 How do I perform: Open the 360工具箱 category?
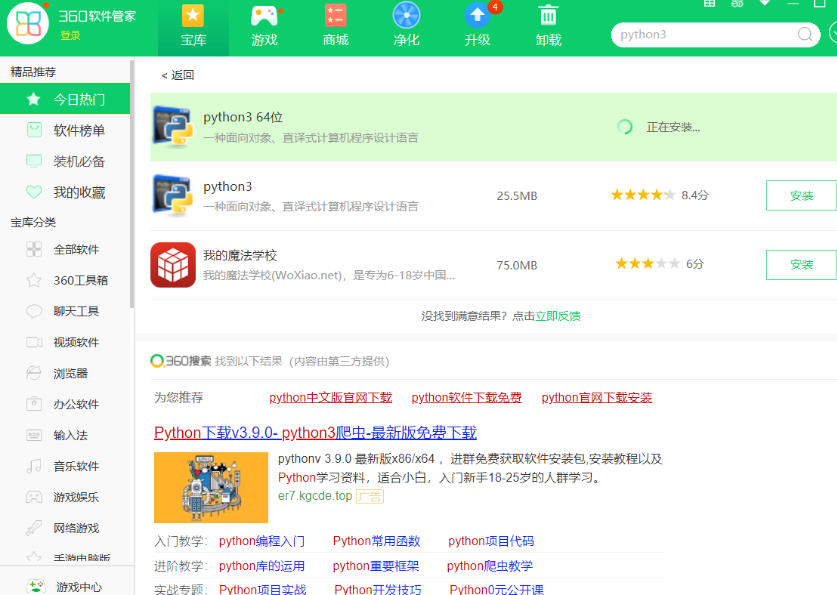click(x=65, y=280)
